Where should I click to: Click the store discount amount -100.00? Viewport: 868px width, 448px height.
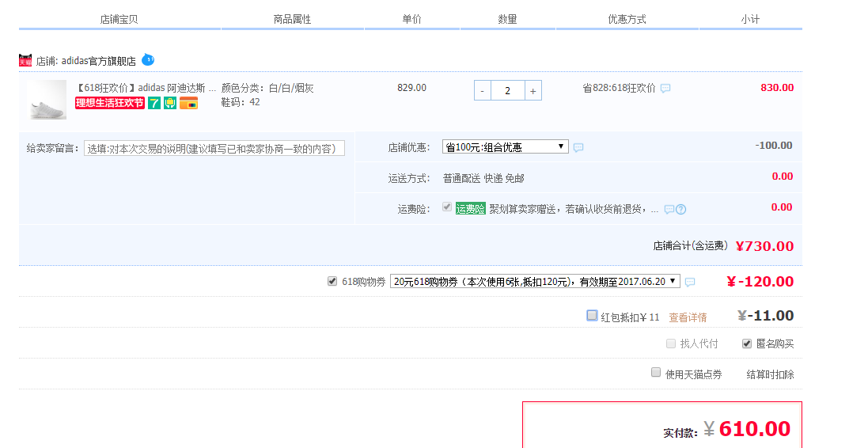774,145
